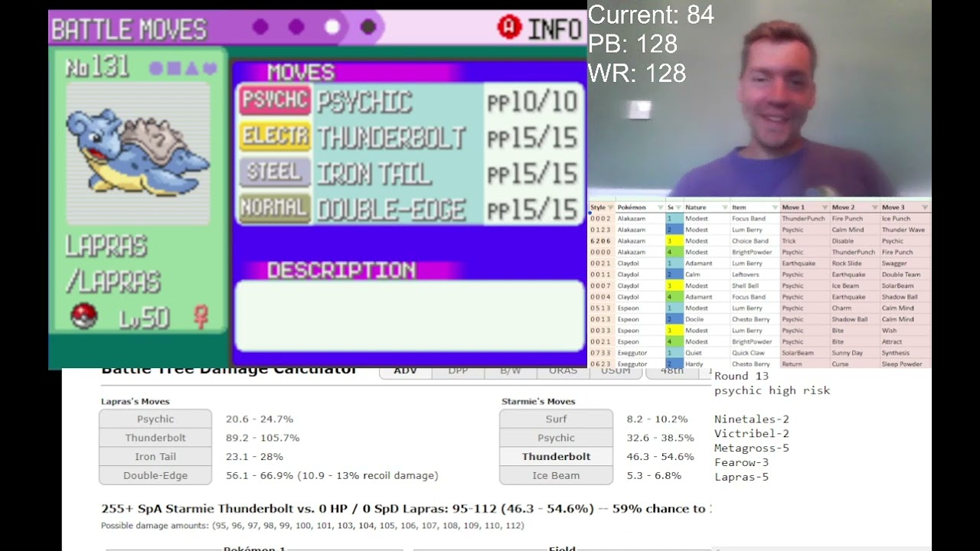Click the 'Calm' nature cell
This screenshot has height=551, width=980.
pyautogui.click(x=706, y=275)
